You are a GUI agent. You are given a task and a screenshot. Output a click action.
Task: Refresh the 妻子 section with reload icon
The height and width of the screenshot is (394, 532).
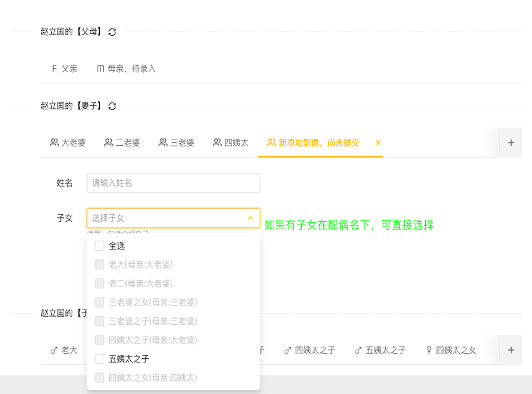pyautogui.click(x=112, y=106)
